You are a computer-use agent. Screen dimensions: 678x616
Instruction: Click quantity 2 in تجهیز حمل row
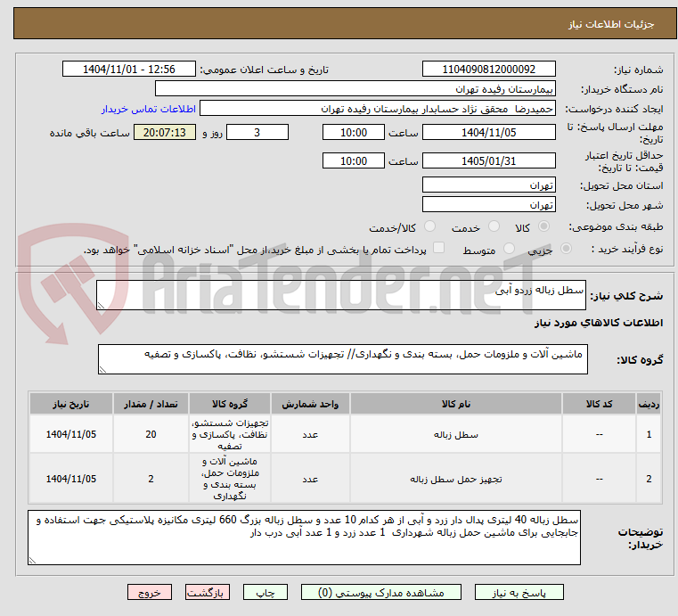point(151,479)
